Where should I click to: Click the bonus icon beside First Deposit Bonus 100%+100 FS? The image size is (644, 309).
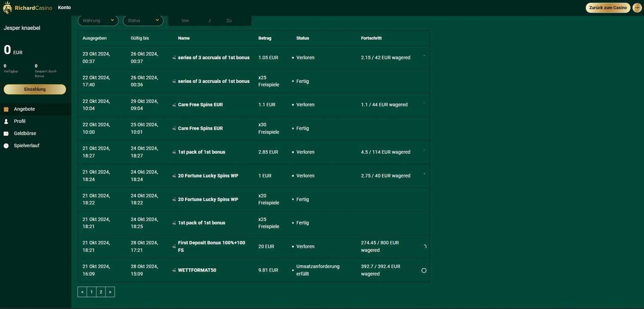(x=174, y=247)
